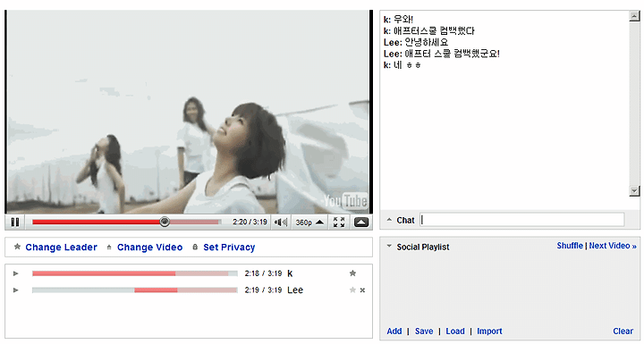Enter fullscreen with expand arrows icon
The height and width of the screenshot is (344, 644).
click(x=339, y=222)
